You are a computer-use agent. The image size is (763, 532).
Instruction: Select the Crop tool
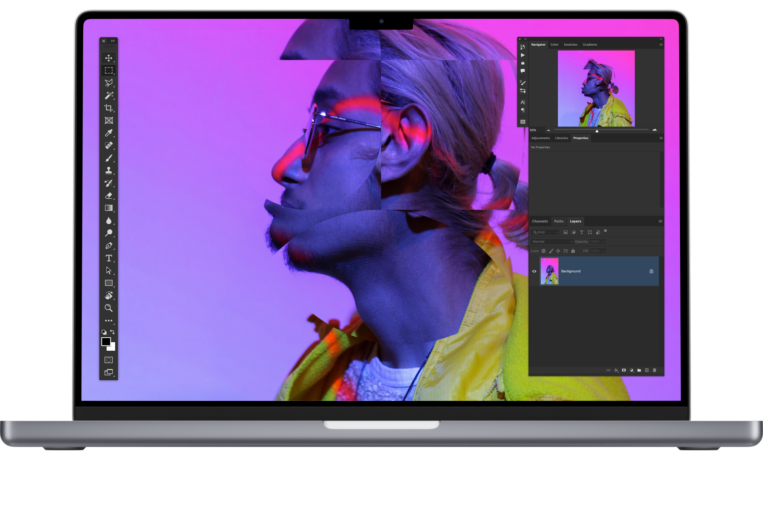[109, 108]
